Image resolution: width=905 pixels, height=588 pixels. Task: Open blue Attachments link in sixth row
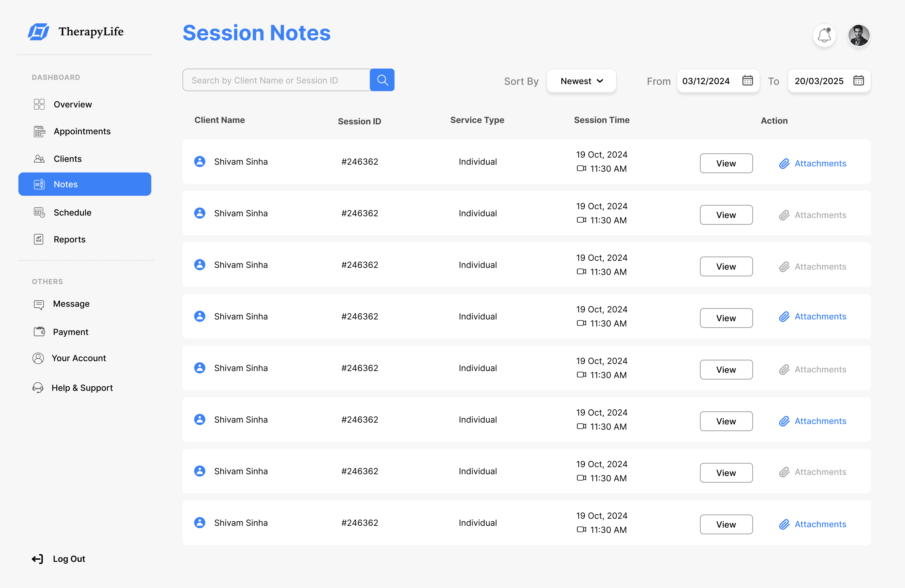click(813, 421)
